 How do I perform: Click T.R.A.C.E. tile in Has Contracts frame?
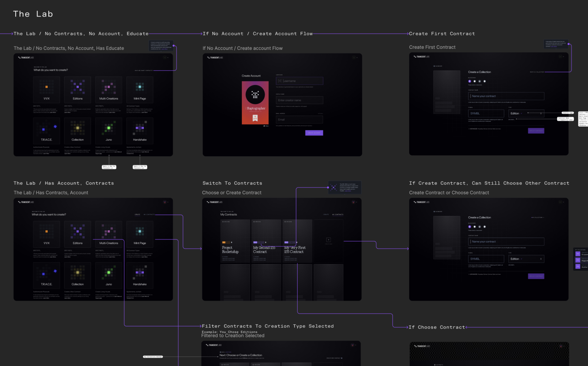(x=47, y=275)
